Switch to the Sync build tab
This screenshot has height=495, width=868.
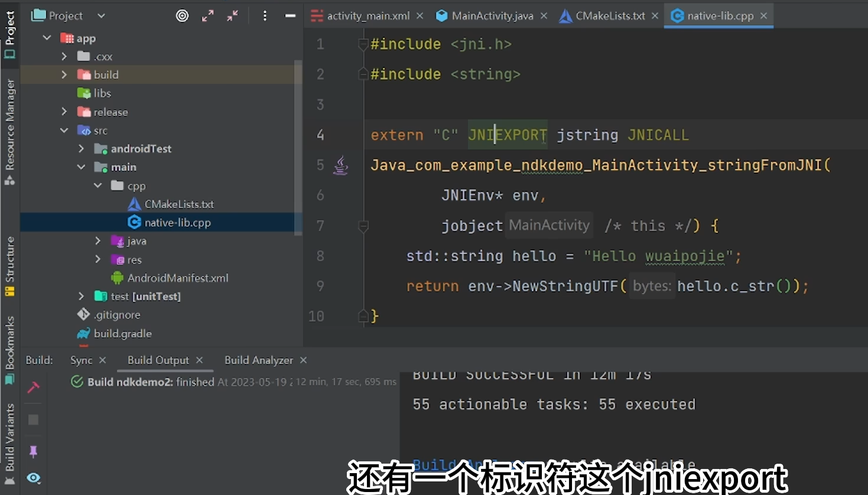[x=81, y=360]
